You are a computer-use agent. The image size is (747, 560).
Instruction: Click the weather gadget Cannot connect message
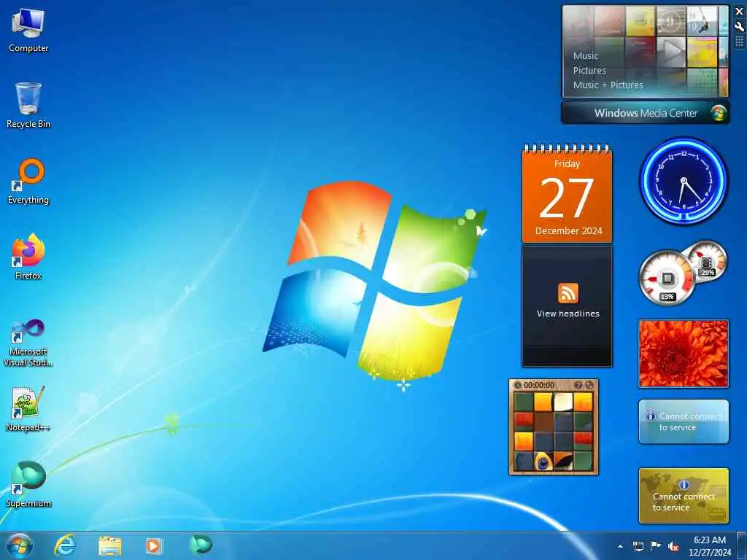pos(684,421)
